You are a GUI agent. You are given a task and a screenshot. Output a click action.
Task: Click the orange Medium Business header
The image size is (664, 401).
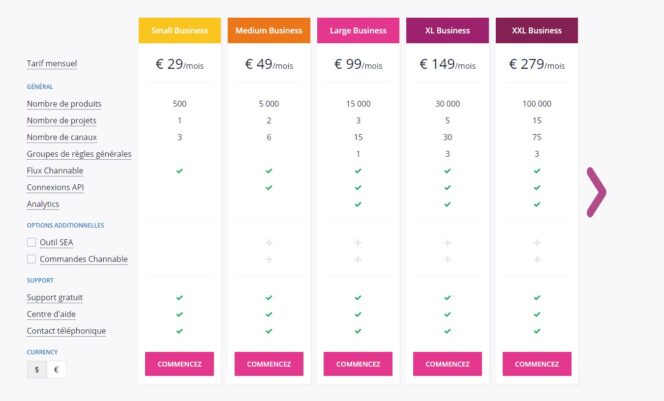pyautogui.click(x=269, y=31)
